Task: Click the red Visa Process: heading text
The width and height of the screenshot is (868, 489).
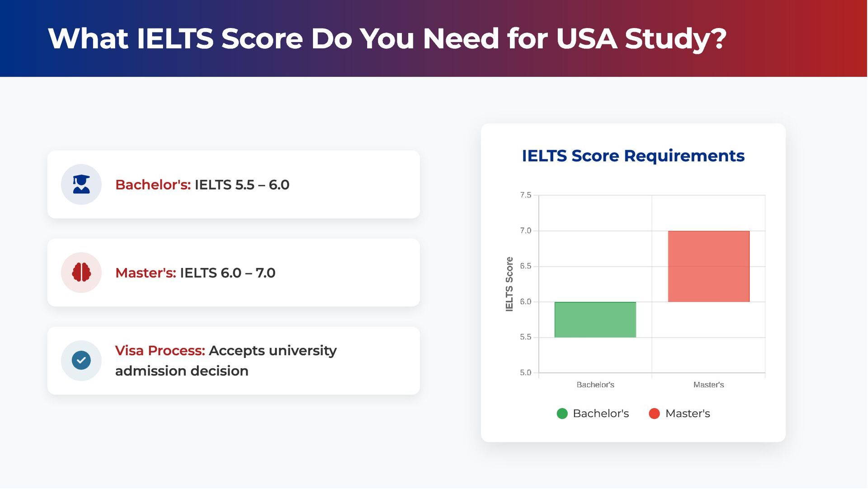Action: point(160,351)
